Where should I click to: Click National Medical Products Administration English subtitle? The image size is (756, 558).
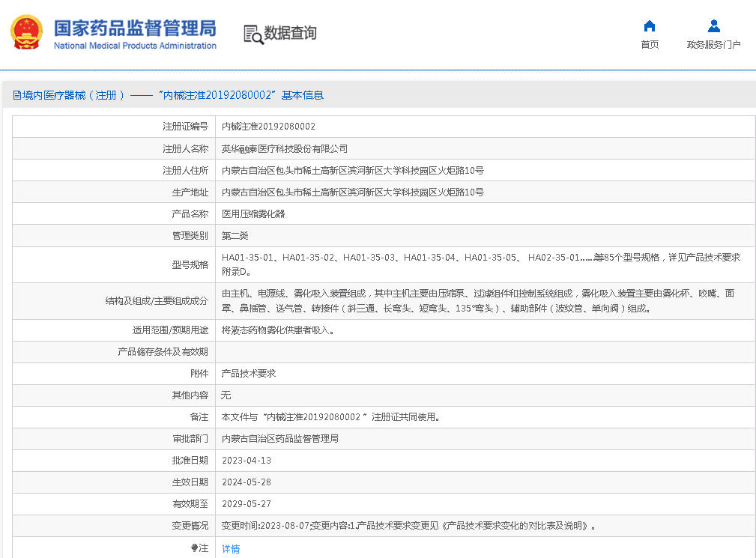click(135, 46)
